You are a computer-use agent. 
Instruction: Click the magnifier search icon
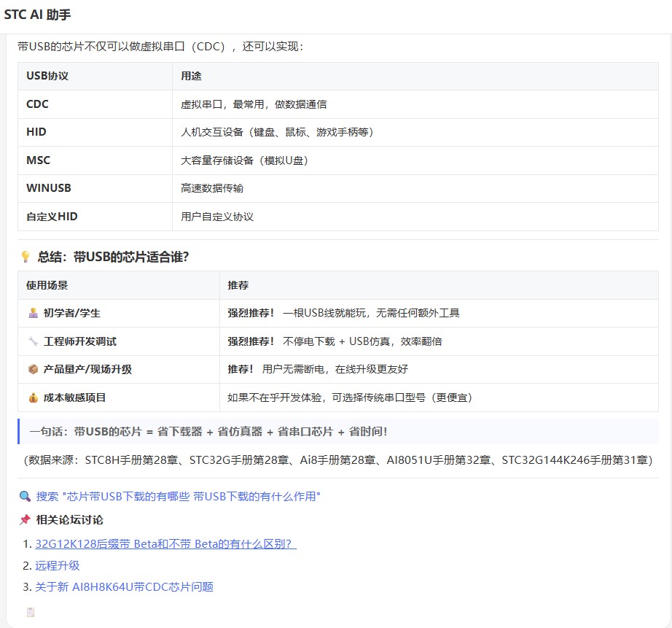click(25, 496)
